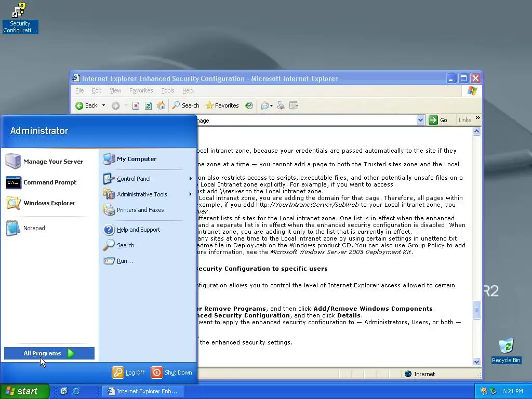Open the Search pane in IE toolbar
The height and width of the screenshot is (399, 532).
pos(185,105)
